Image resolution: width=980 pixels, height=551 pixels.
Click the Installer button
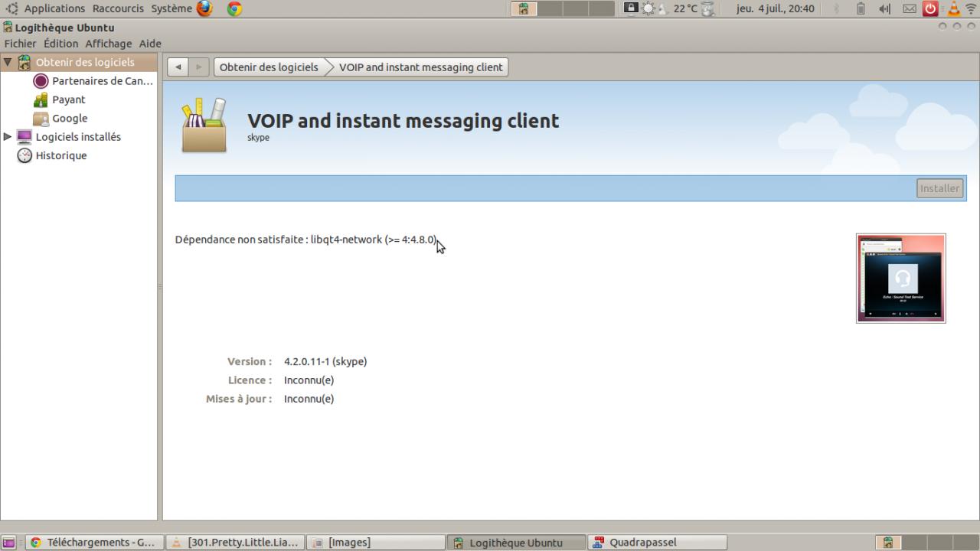pyautogui.click(x=939, y=188)
